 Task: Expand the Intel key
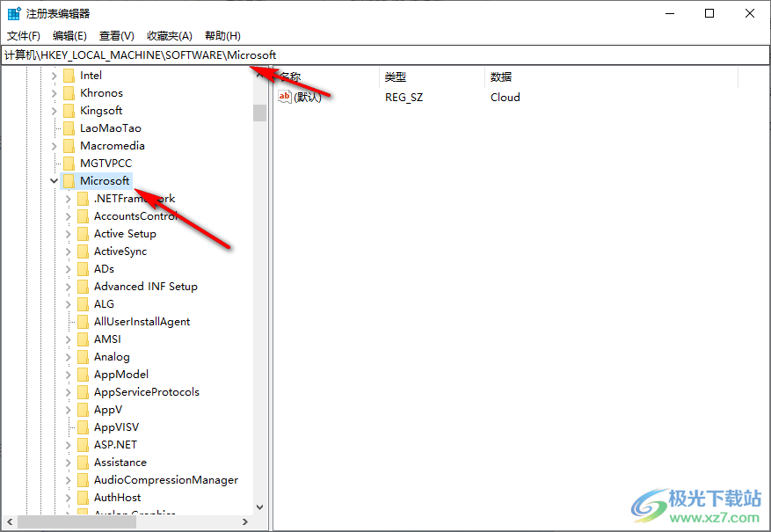(55, 76)
